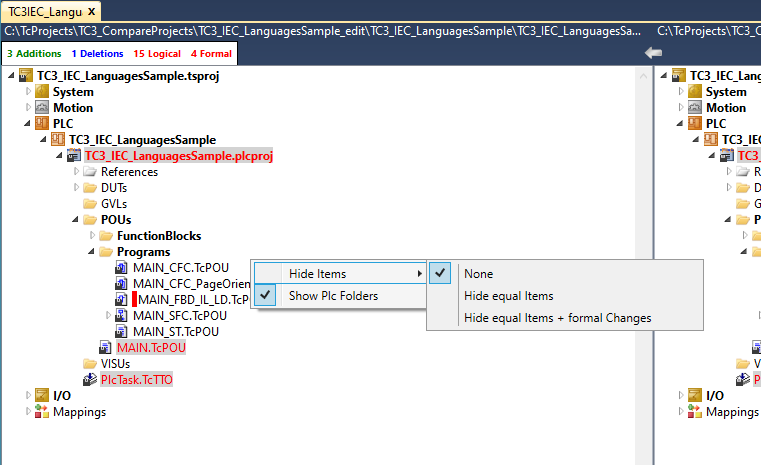
Task: Click the 3 Additions filter label
Action: point(34,53)
